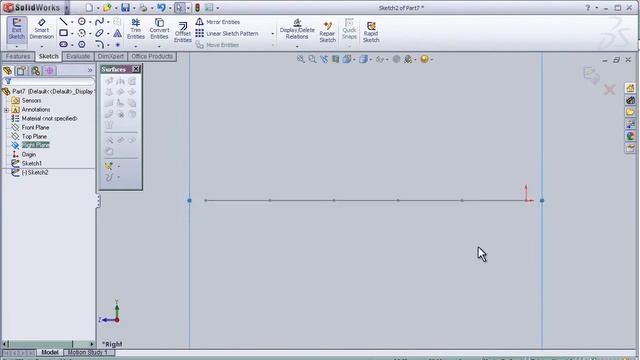Screen dimensions: 640x360
Task: Select the Smart Dimension tool
Action: 41,29
